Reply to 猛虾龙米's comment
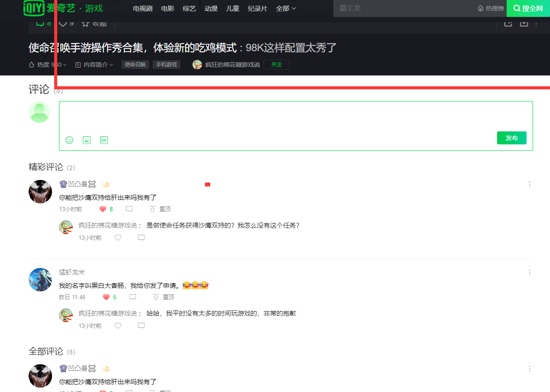Image resolution: width=550 pixels, height=392 pixels. [133, 297]
